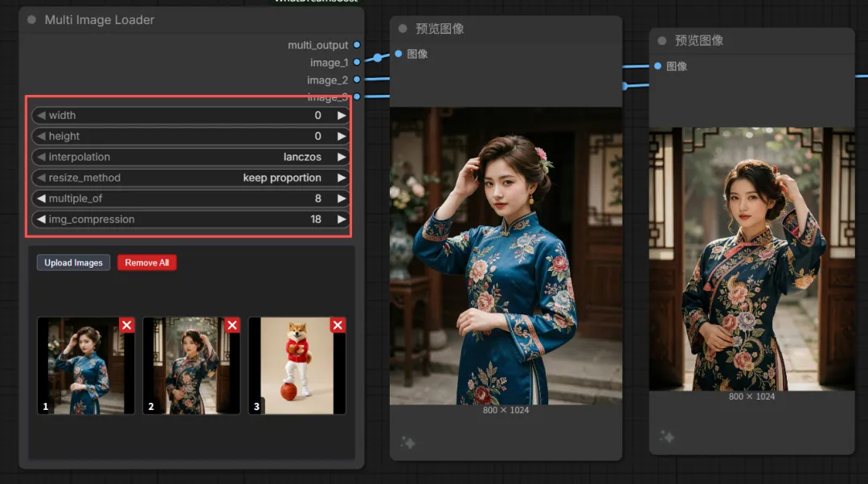
Task: Select previous interpolation option with left arrow
Action: tap(41, 157)
